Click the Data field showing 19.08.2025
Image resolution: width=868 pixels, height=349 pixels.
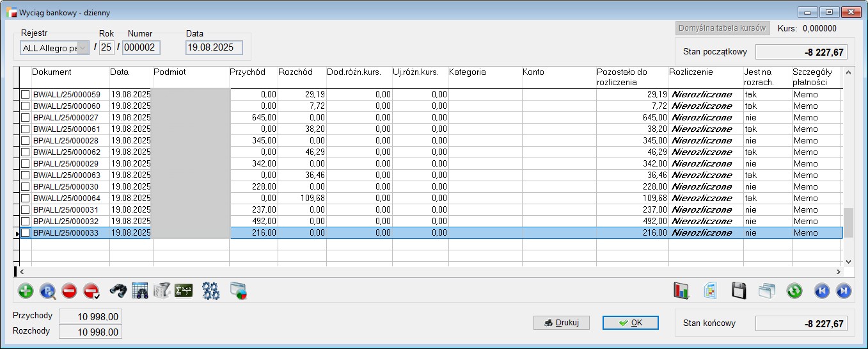coord(214,48)
